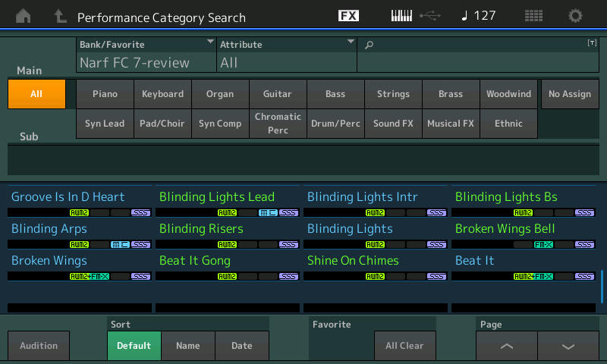The width and height of the screenshot is (607, 364).
Task: Click All Clear favorites button
Action: [x=404, y=346]
